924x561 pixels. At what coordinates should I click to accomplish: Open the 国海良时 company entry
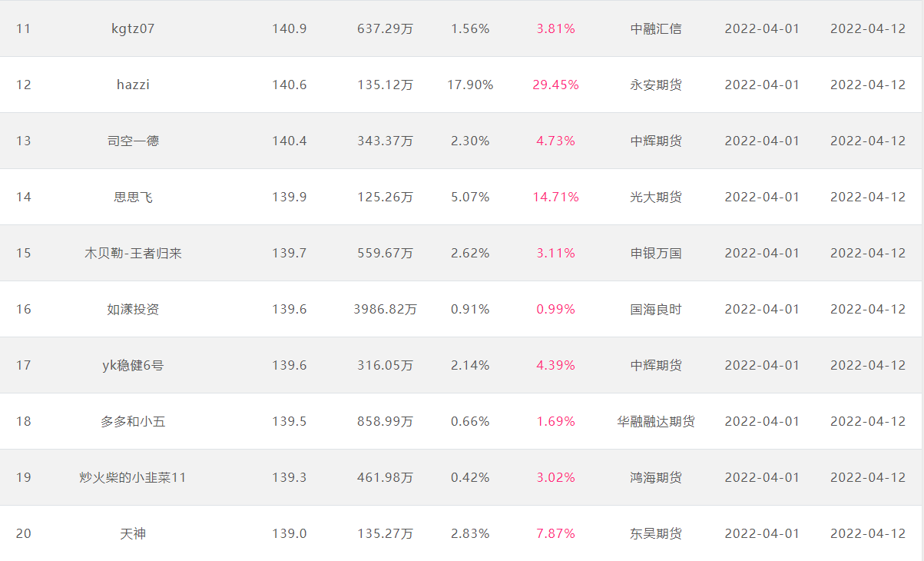[656, 309]
